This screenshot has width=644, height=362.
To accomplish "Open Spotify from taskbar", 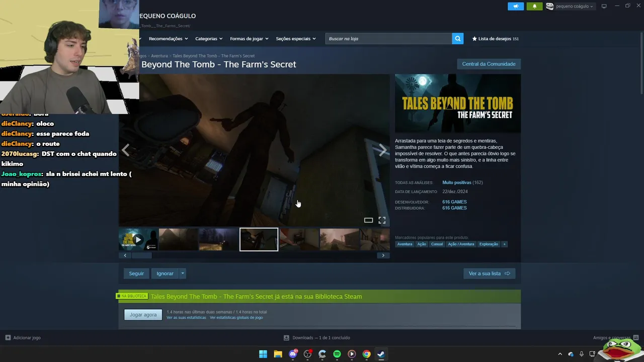I will point(337,354).
